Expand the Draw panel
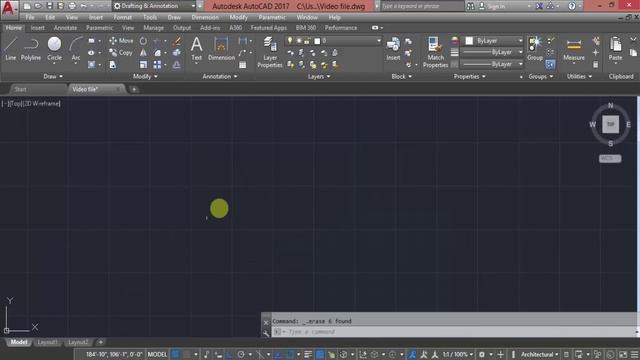The width and height of the screenshot is (640, 360). (53, 76)
